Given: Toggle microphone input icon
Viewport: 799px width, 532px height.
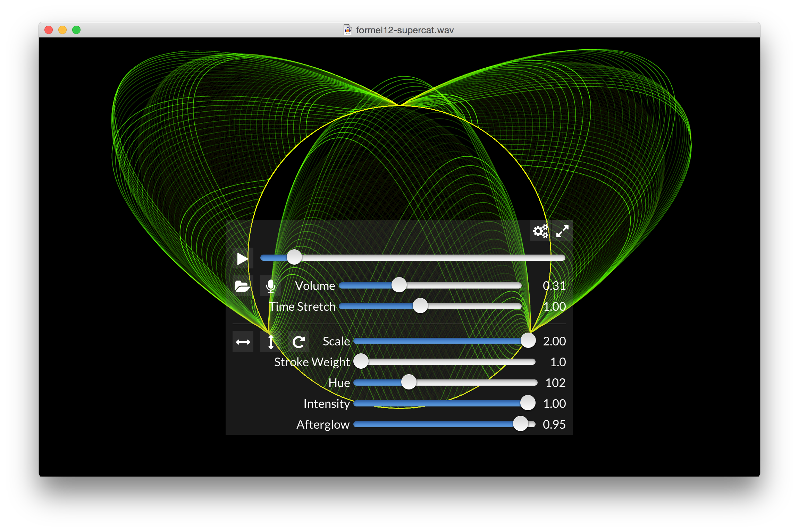Looking at the screenshot, I should (x=270, y=286).
